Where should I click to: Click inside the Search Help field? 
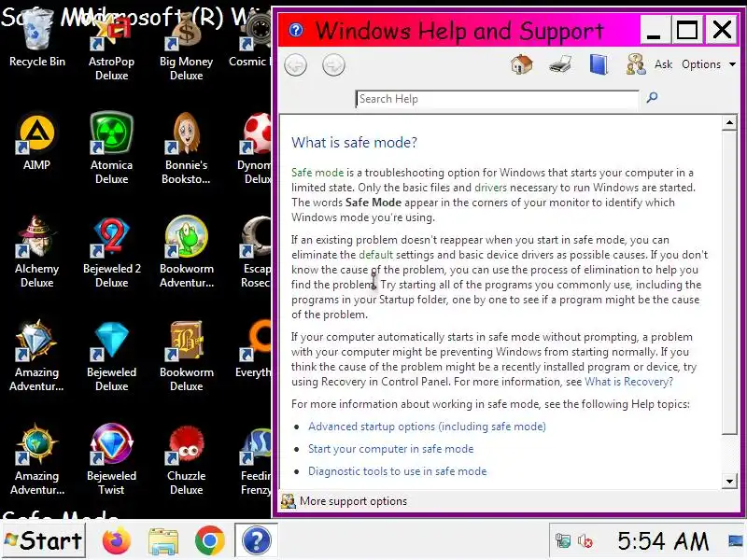click(497, 99)
